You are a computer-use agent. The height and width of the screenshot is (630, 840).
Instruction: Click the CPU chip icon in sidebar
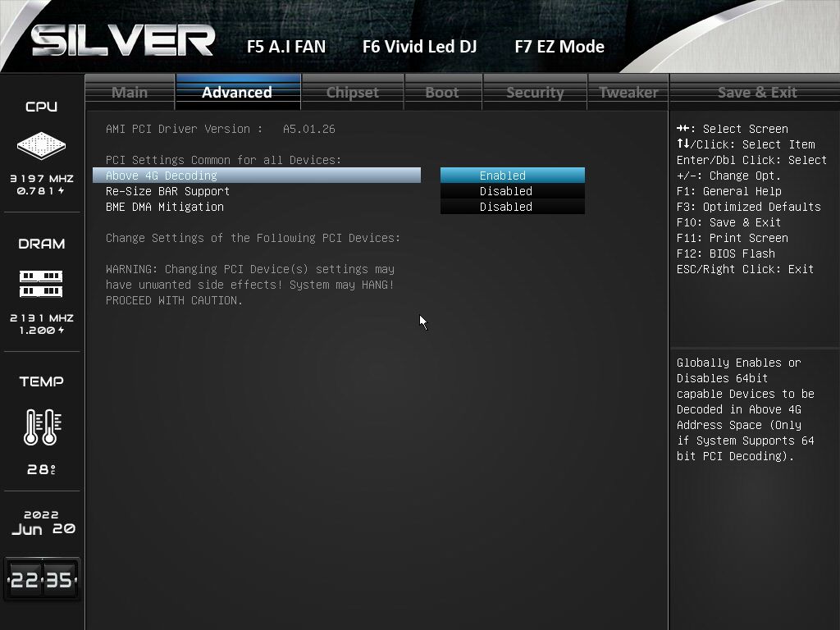[41, 145]
